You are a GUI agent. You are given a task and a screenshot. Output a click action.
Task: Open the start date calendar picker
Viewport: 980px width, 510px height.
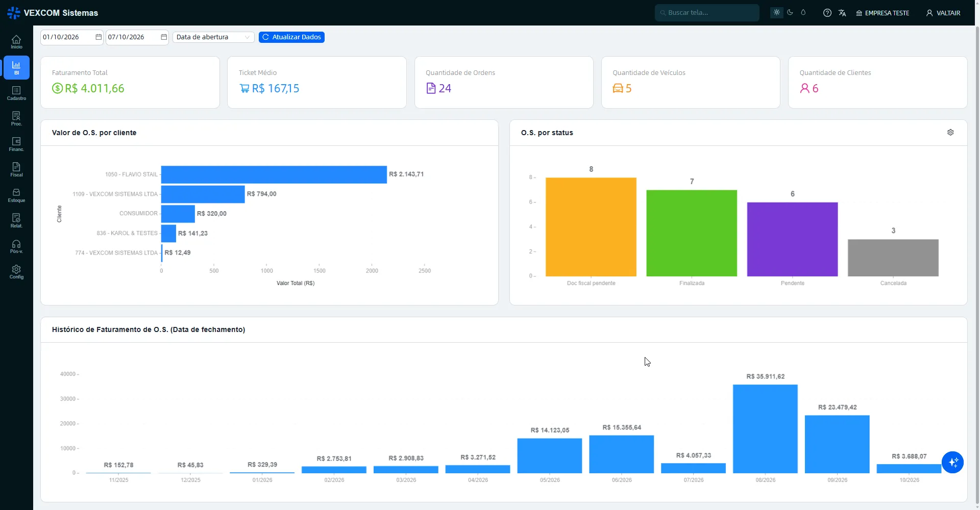pyautogui.click(x=99, y=37)
